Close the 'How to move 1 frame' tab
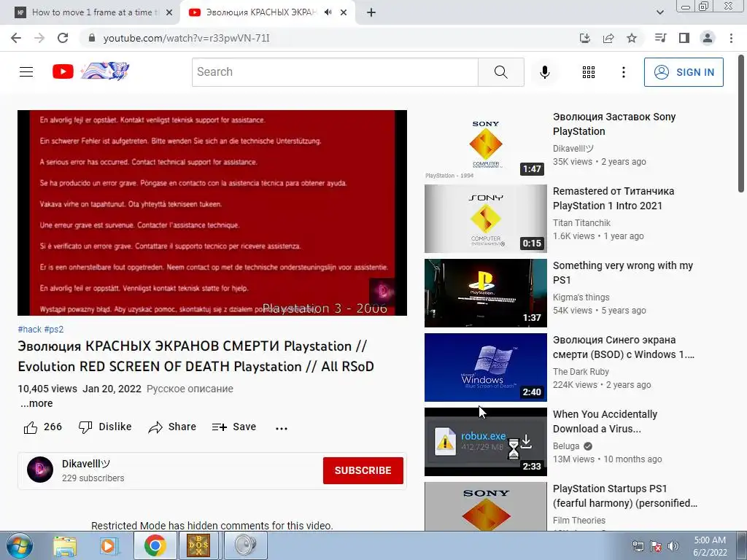Viewport: 747px width, 560px height. (x=169, y=13)
